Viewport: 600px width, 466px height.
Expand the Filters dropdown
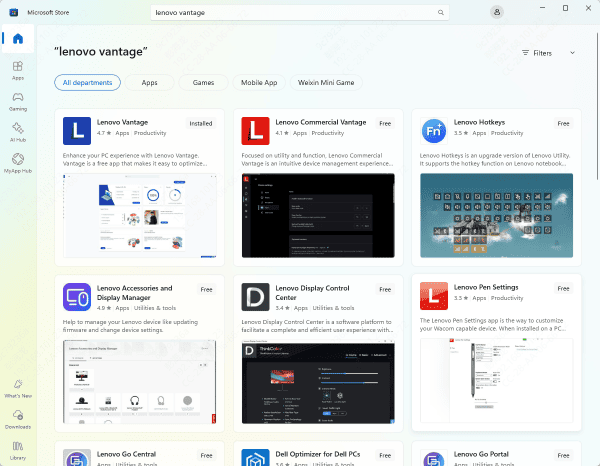[x=548, y=53]
